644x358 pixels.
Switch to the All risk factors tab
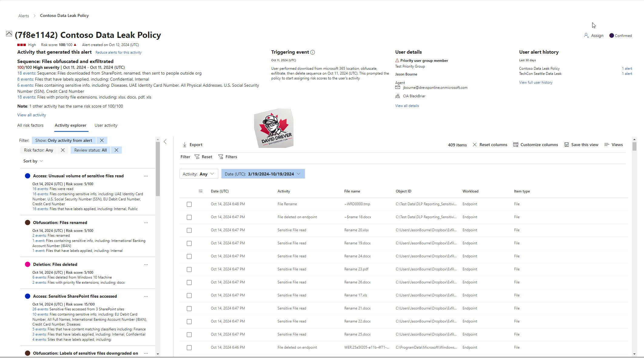[x=30, y=125]
